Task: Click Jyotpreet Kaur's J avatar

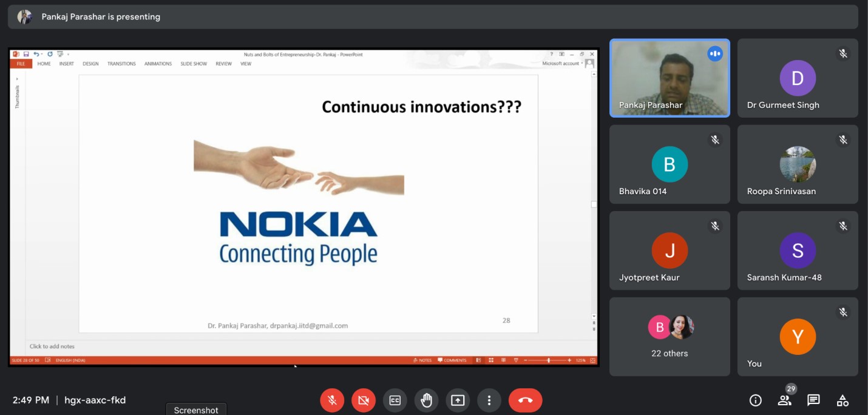Action: point(670,251)
